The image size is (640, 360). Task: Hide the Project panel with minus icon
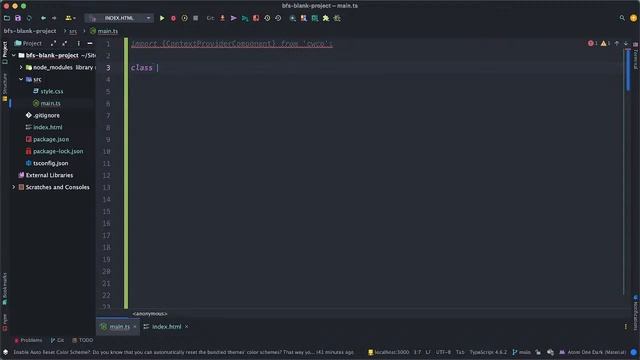click(90, 43)
